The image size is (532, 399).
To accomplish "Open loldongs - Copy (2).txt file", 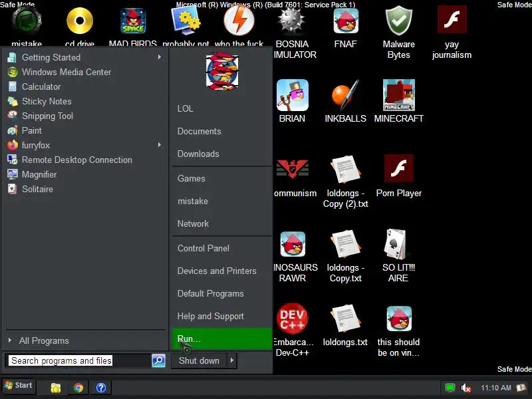I will coord(345,169).
